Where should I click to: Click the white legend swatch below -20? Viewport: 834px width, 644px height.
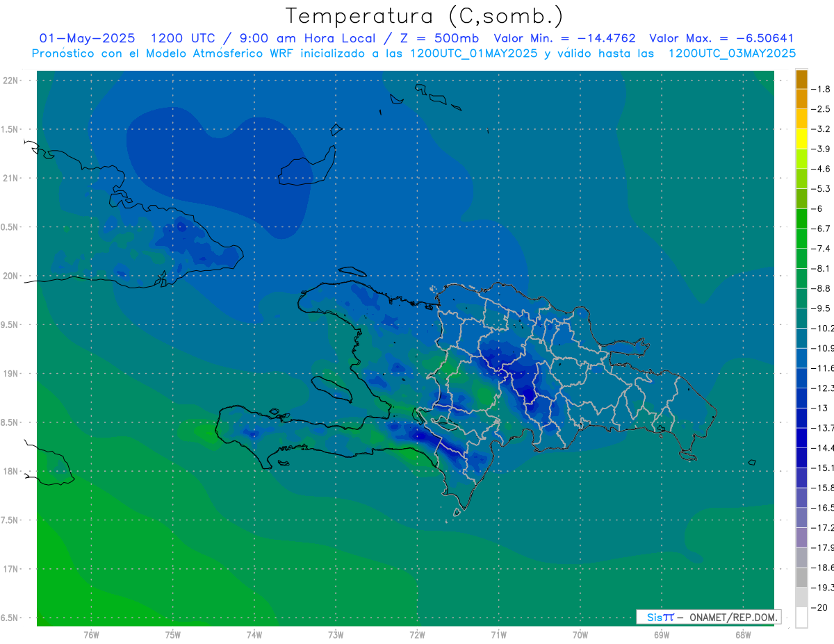point(801,617)
